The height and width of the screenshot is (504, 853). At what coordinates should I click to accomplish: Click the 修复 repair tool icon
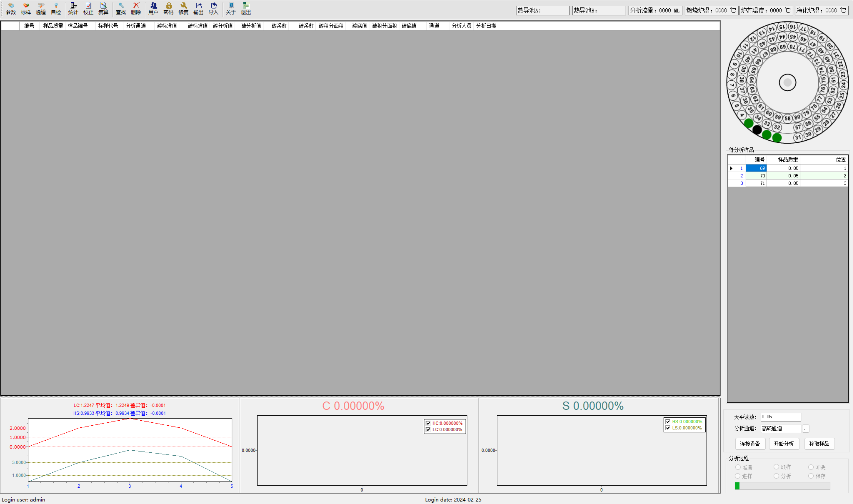183,8
